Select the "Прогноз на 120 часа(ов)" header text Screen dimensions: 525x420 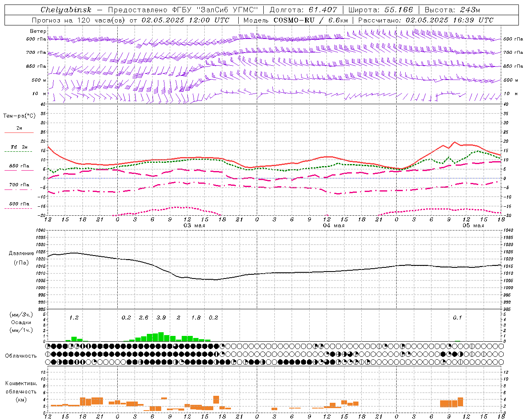coord(79,20)
